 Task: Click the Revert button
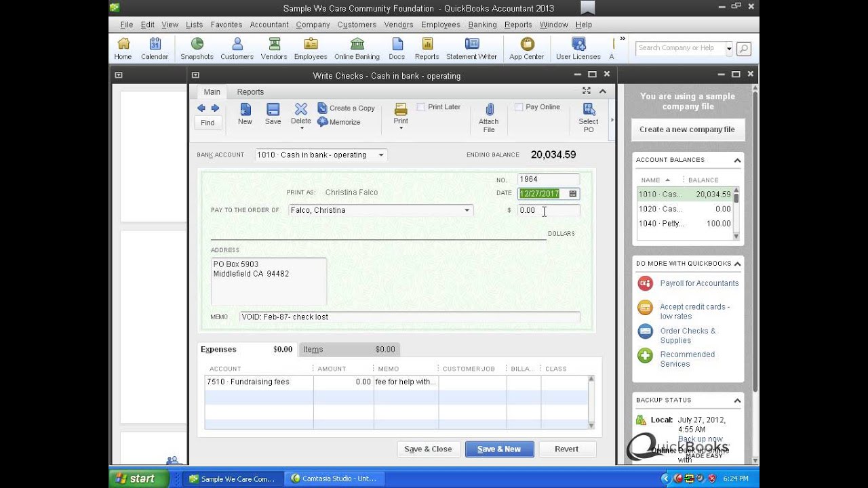coord(566,449)
